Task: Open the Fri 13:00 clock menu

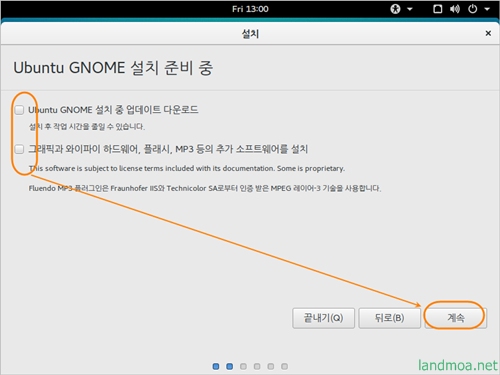Action: click(250, 9)
